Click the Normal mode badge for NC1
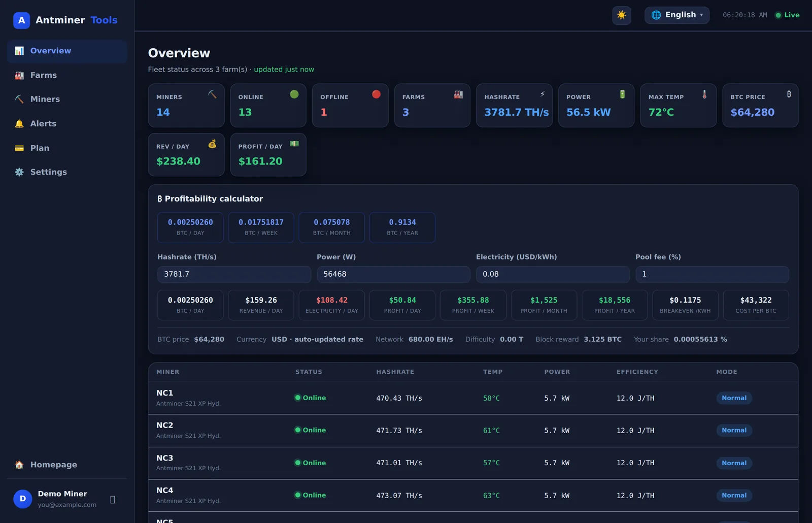Viewport: 812px width, 523px height. pos(734,398)
